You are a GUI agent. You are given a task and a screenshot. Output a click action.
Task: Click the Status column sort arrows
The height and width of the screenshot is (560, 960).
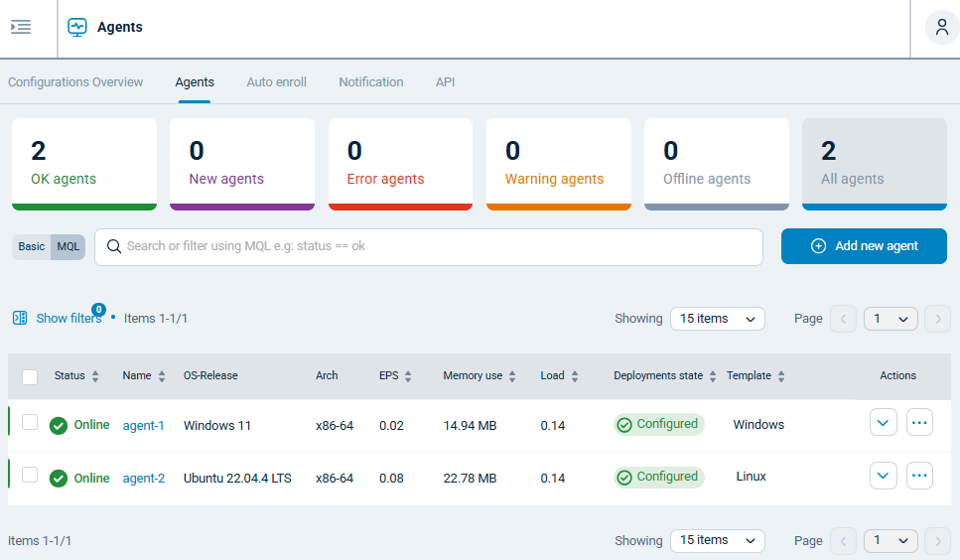coord(95,376)
